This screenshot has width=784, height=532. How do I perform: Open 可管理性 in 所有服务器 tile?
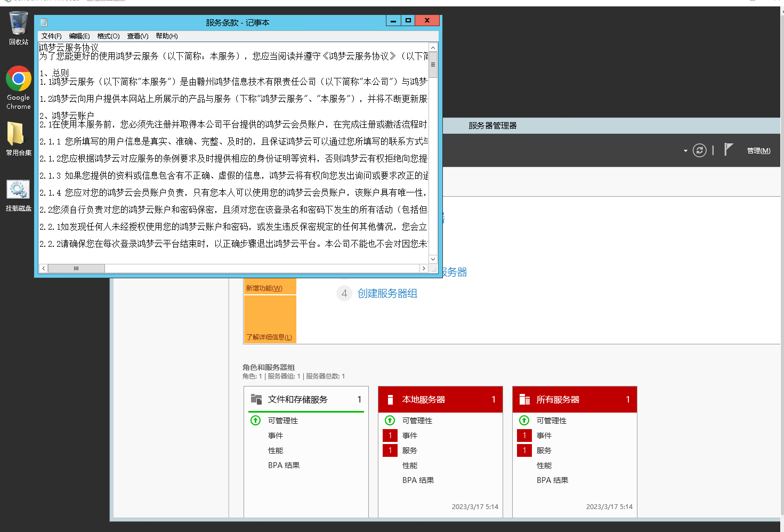[552, 421]
